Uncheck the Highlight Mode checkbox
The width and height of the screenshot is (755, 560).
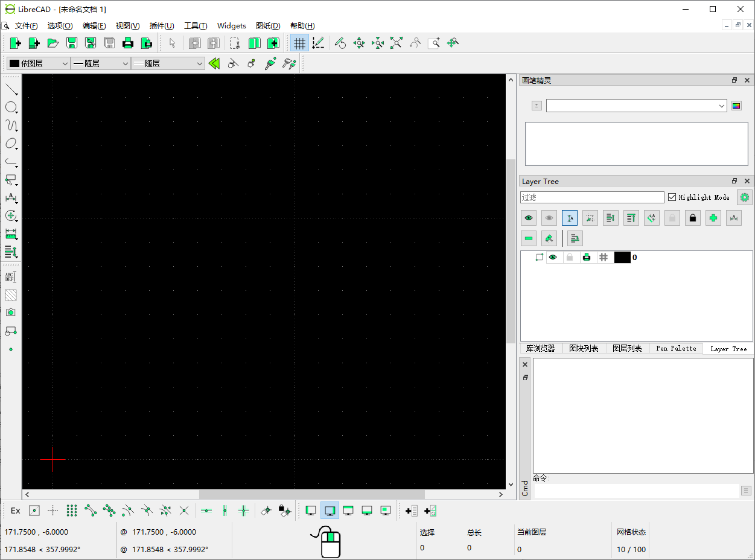tap(672, 197)
